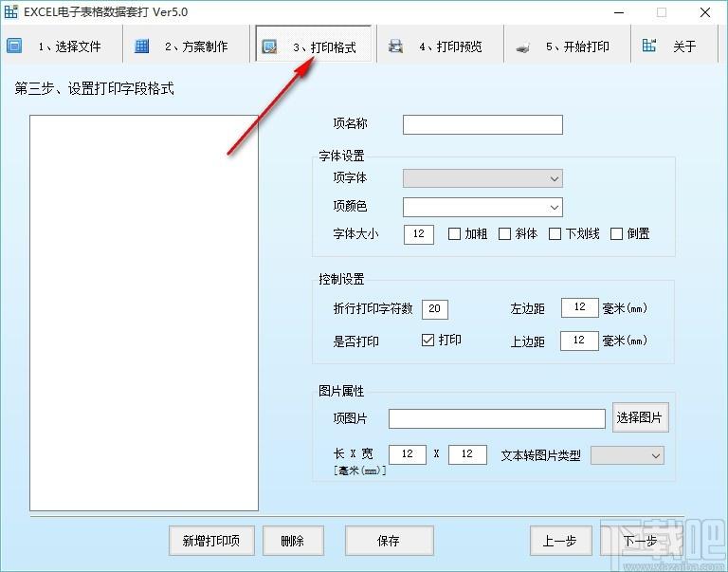Click the grid icon for 方案制作
Screen dimensions: 728x572
(x=141, y=46)
